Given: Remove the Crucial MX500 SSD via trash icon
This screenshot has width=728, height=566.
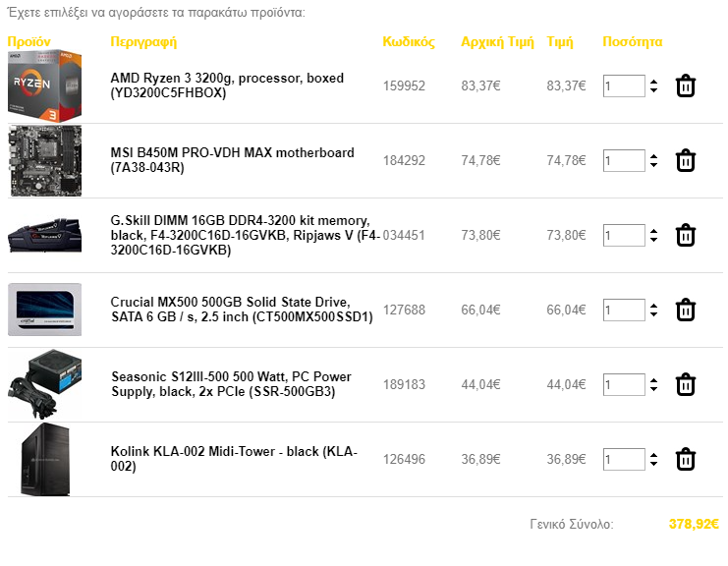Looking at the screenshot, I should [x=686, y=311].
